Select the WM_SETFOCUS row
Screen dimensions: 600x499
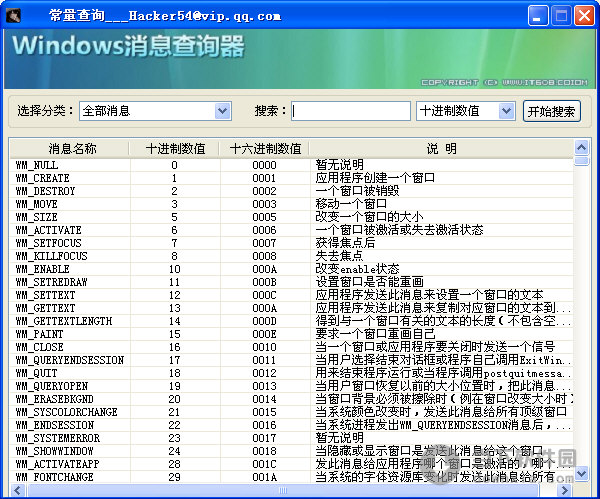[292, 243]
